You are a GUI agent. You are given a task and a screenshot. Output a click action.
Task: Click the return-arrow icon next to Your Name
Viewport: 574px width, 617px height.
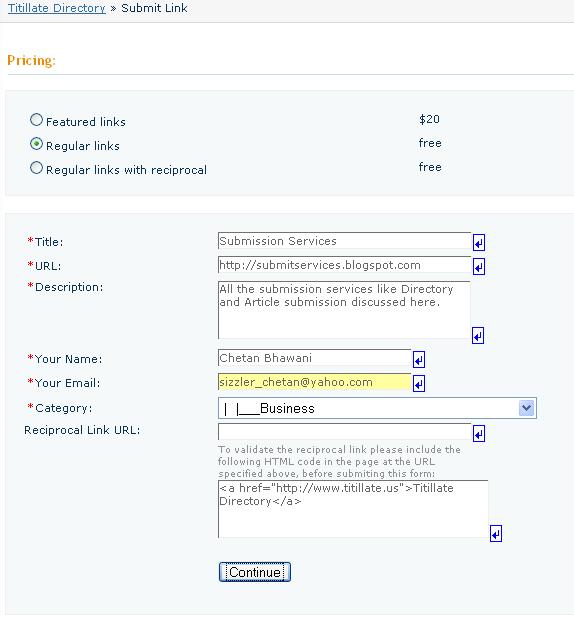419,359
